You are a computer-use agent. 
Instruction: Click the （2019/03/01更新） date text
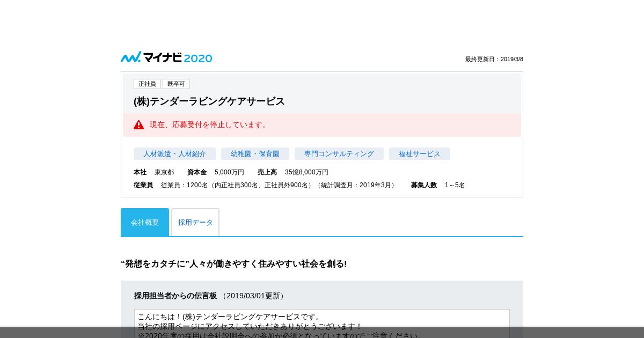(253, 296)
